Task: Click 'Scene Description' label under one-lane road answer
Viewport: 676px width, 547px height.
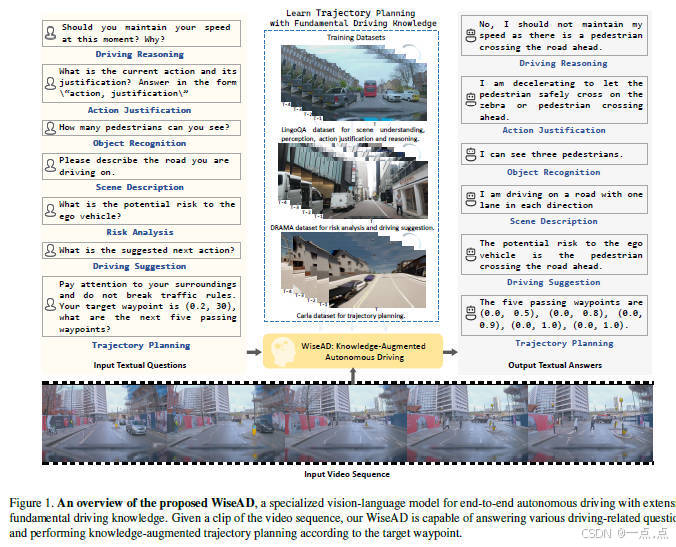Action: 554,221
